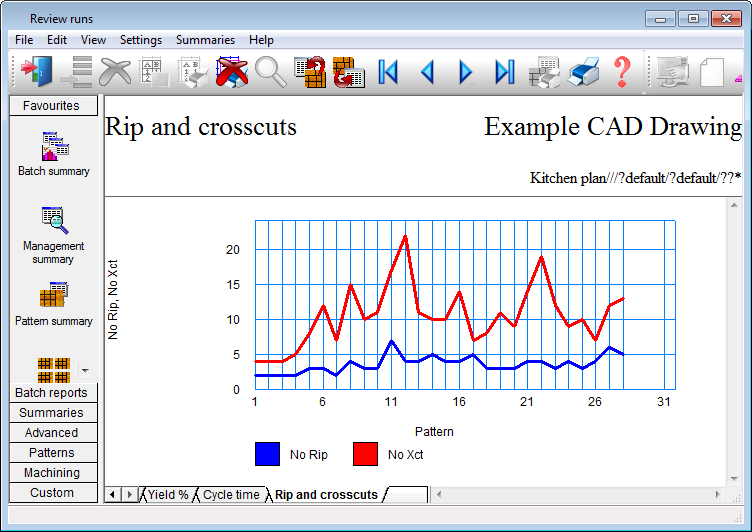Open the Settings menu
The height and width of the screenshot is (532, 752).
(141, 40)
